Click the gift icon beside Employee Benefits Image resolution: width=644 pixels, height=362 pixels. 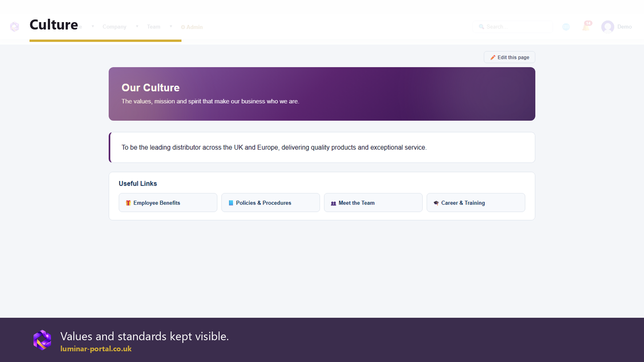128,203
